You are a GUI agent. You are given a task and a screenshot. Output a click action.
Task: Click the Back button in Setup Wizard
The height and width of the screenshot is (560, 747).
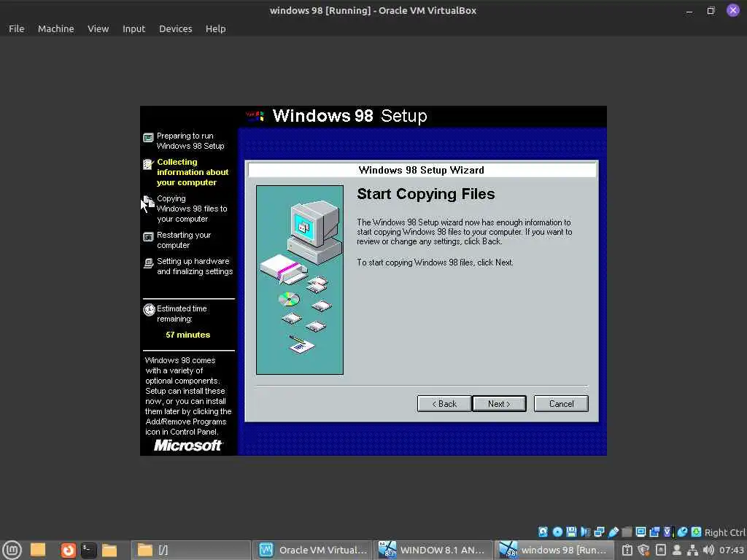tap(444, 404)
